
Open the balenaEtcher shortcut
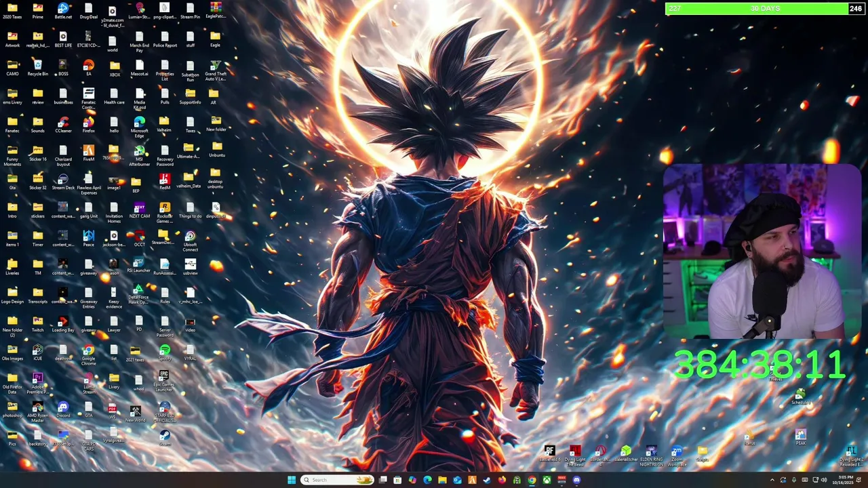coord(626,454)
